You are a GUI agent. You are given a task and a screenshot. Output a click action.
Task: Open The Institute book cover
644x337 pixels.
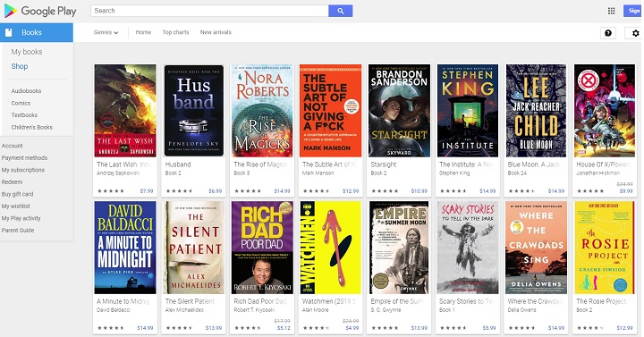click(x=468, y=111)
